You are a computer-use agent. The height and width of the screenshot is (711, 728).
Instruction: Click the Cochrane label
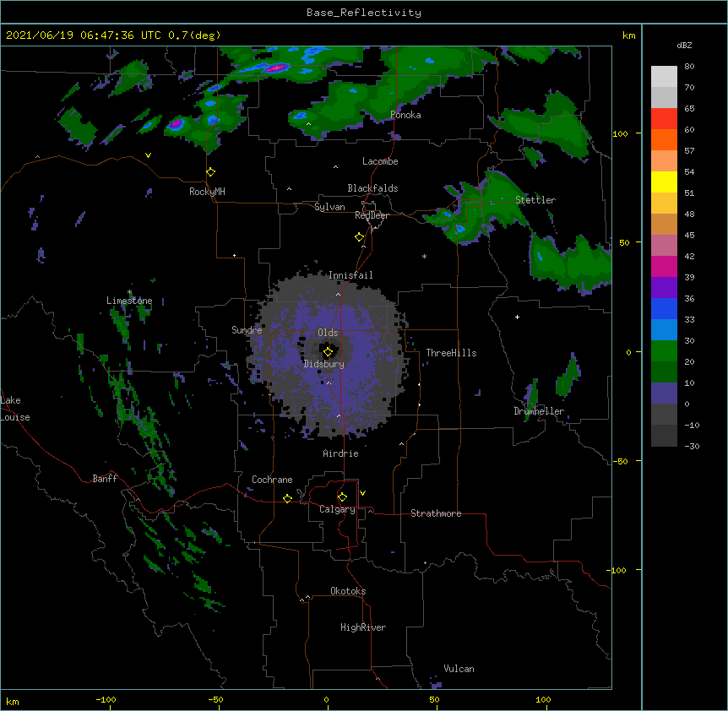pyautogui.click(x=272, y=480)
